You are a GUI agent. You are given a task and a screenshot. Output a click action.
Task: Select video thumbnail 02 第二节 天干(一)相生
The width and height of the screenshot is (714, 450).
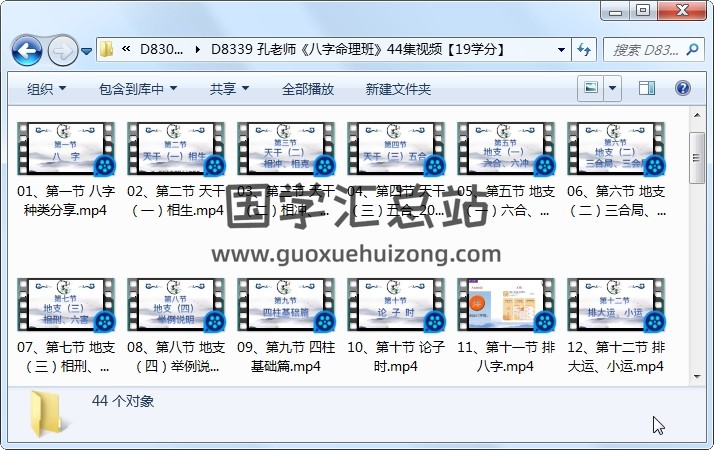point(176,149)
